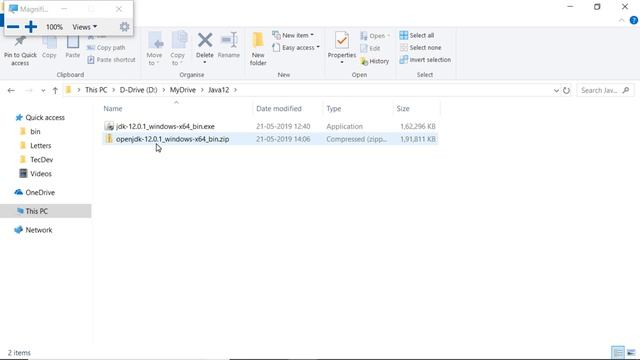The width and height of the screenshot is (640, 360).
Task: Click size 1,91,811 KB cell
Action: coord(418,139)
